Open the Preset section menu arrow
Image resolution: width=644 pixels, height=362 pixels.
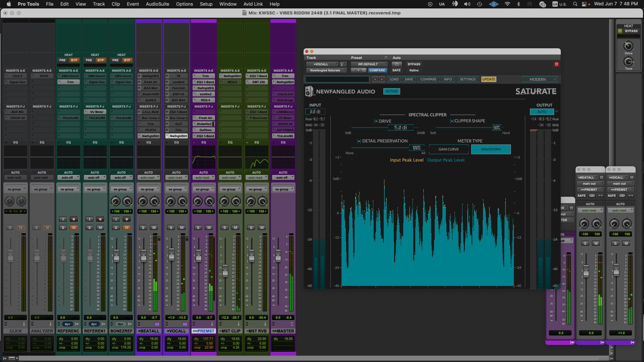coord(386,58)
